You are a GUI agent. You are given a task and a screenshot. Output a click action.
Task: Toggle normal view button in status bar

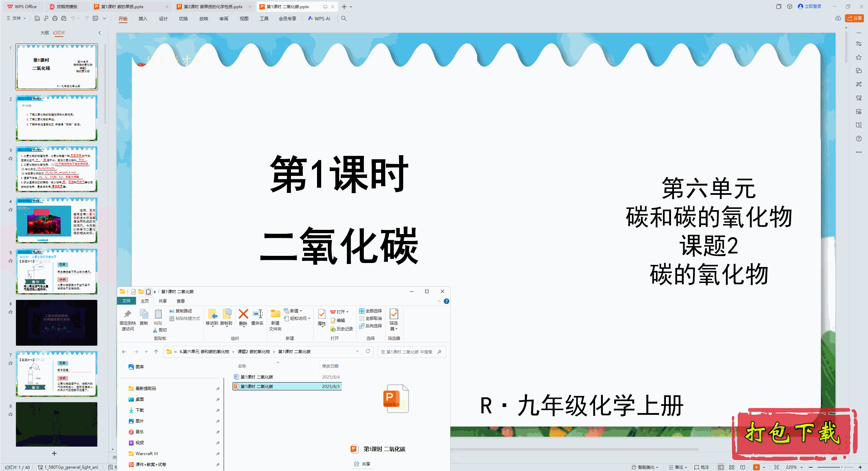(721, 467)
